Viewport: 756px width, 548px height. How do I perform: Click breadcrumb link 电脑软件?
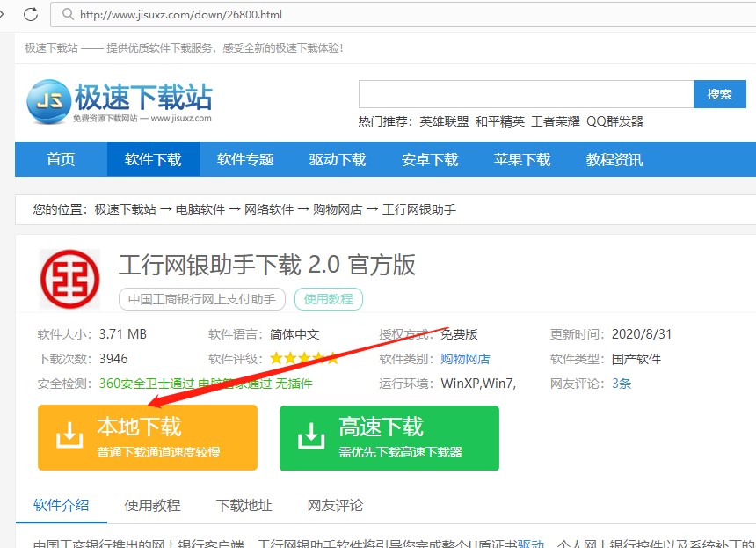[200, 209]
